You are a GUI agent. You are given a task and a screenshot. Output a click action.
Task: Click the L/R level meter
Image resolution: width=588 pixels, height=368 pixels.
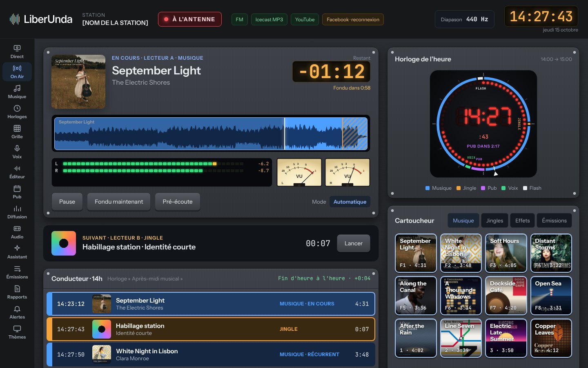click(162, 172)
